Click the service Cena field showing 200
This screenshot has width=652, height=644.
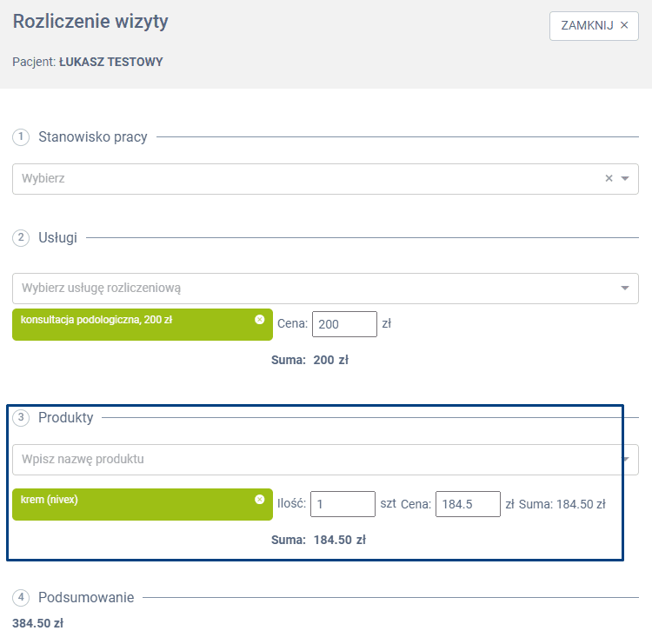point(343,324)
